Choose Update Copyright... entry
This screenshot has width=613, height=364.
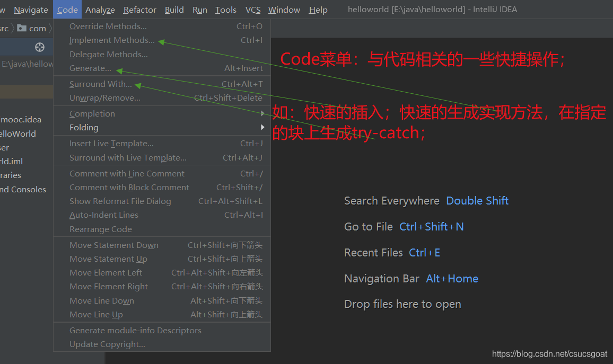tap(162, 344)
